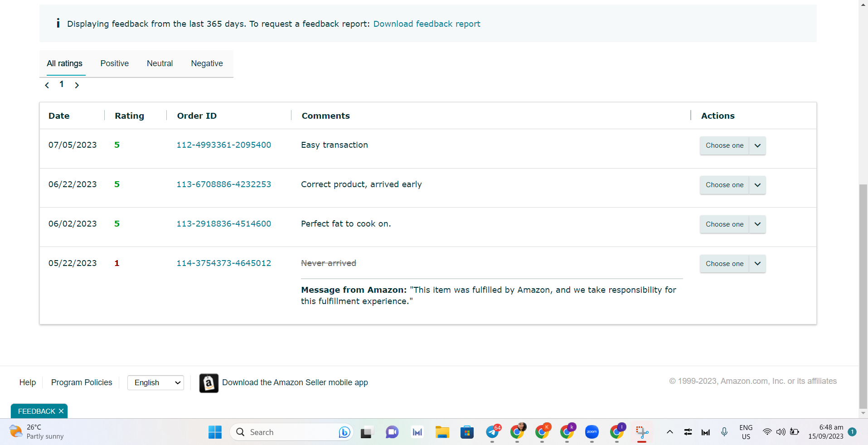The height and width of the screenshot is (445, 868).
Task: Open File Explorer from the taskbar
Action: tap(442, 432)
